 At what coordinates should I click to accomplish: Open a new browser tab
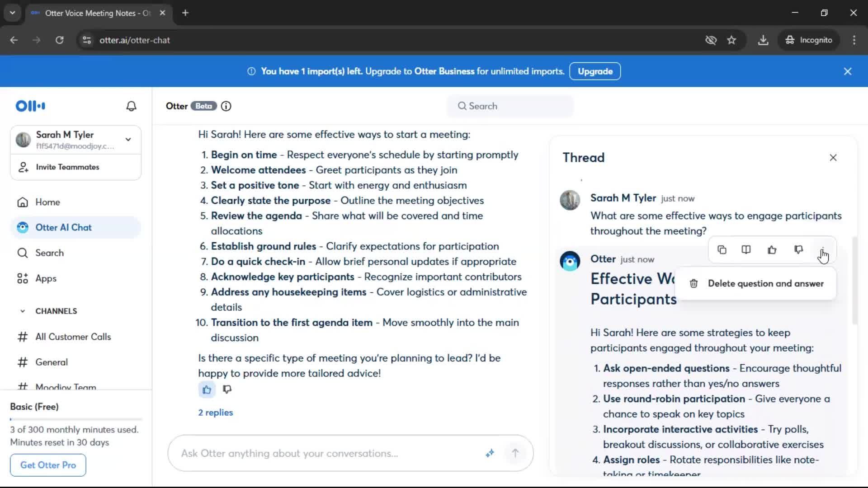(185, 13)
